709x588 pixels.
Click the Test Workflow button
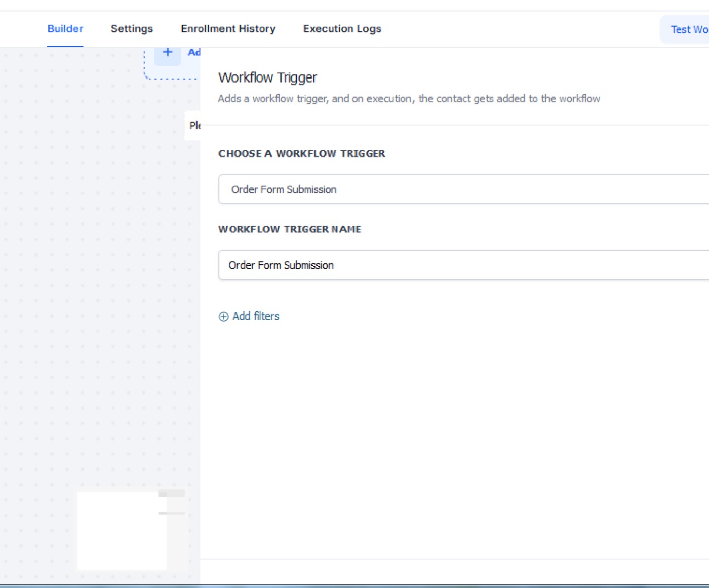(x=685, y=29)
